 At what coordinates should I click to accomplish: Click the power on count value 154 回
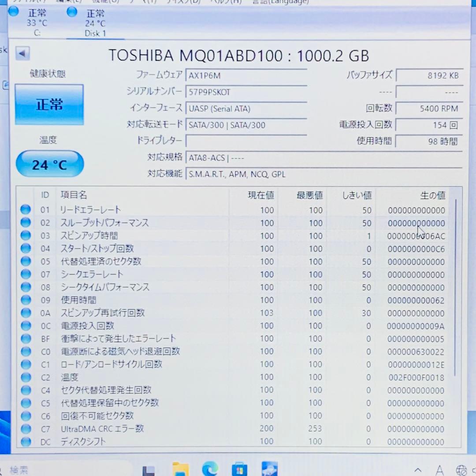429,125
